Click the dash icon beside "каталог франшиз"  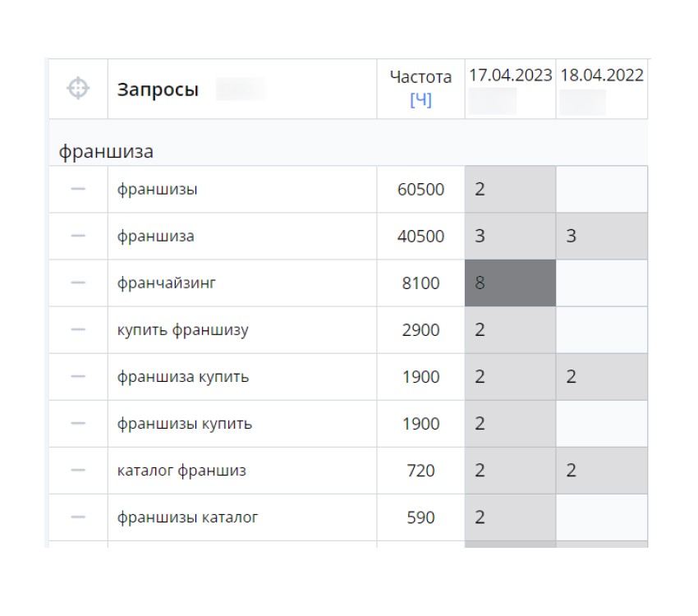[78, 471]
